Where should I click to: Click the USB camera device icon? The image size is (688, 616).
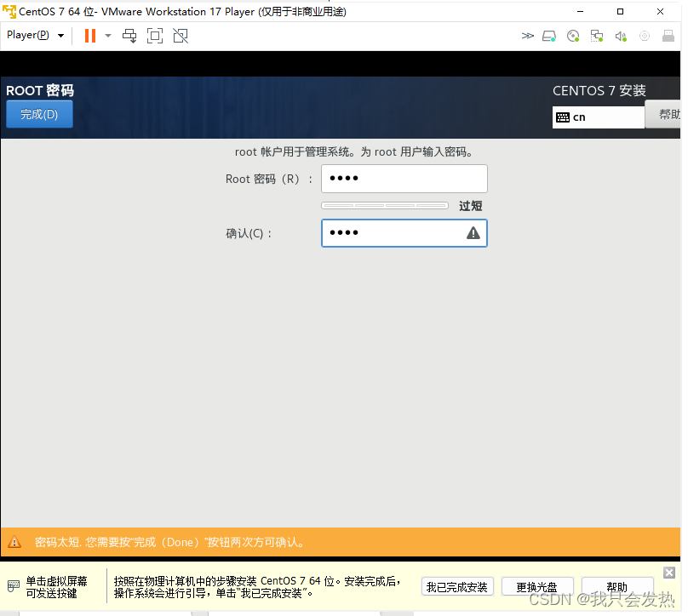(644, 36)
